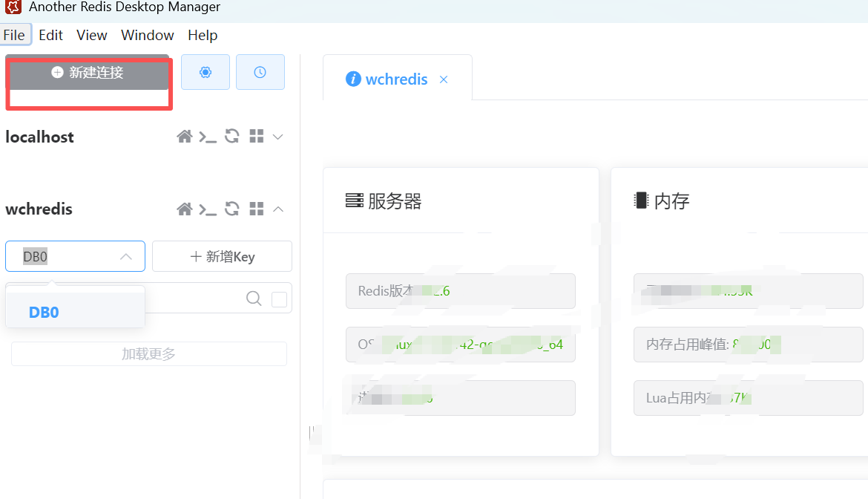Viewport: 868px width, 499px height.
Task: Switch to the wchredis tab
Action: pos(396,79)
